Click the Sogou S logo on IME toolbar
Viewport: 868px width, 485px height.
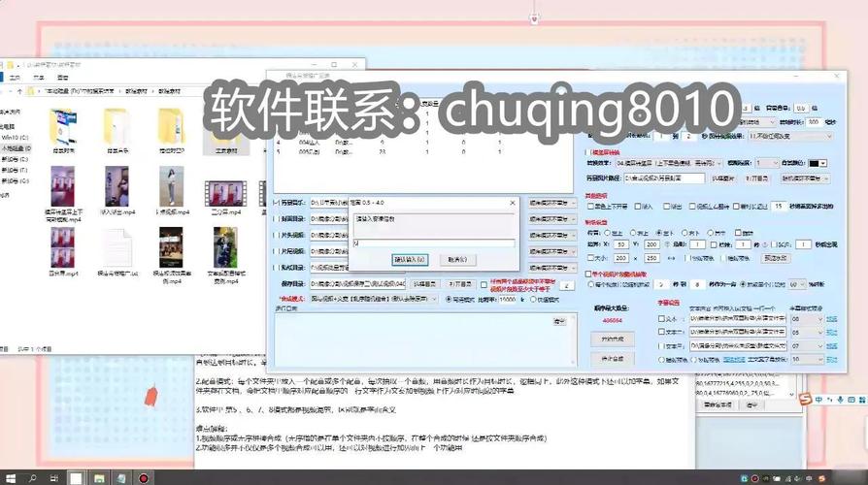click(806, 399)
